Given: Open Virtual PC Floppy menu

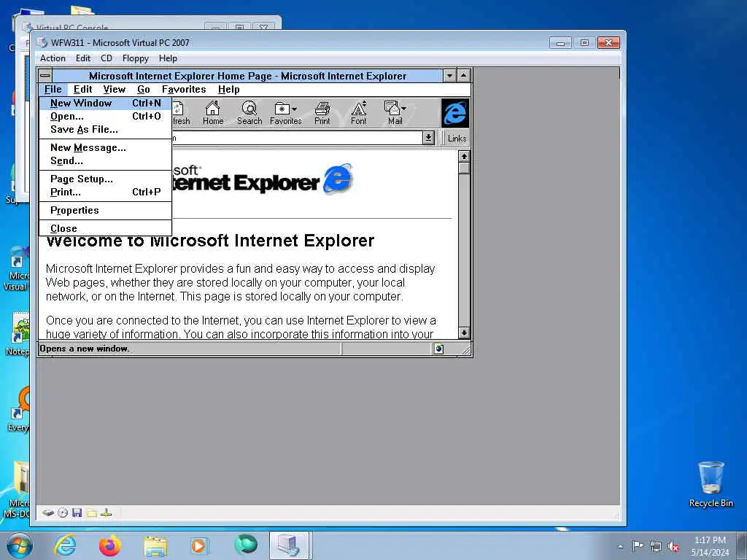Looking at the screenshot, I should pyautogui.click(x=135, y=58).
